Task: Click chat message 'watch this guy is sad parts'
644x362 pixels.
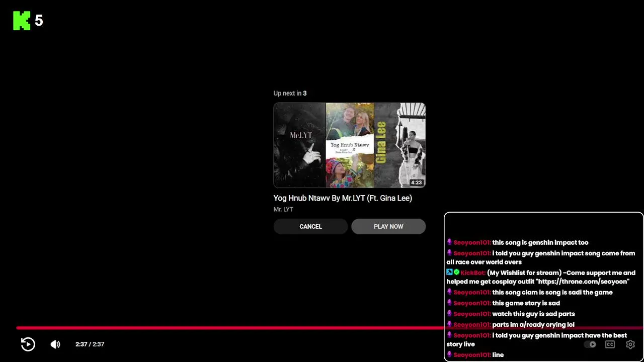Action: tap(534, 314)
